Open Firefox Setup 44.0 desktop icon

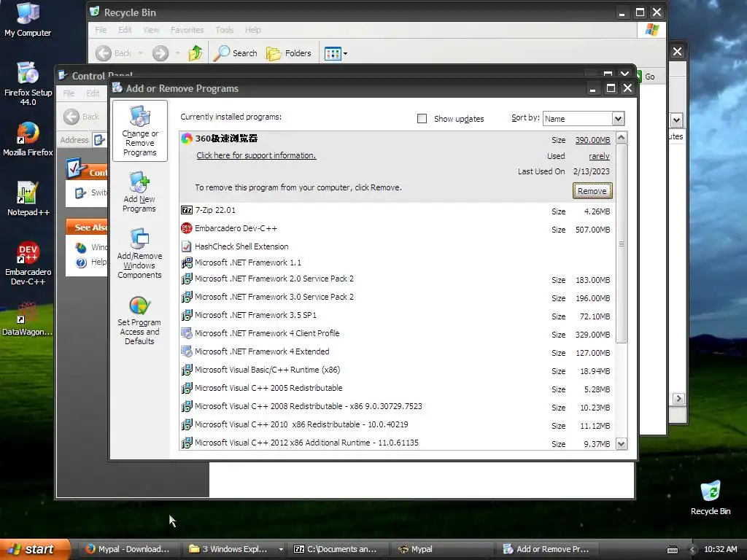point(28,84)
